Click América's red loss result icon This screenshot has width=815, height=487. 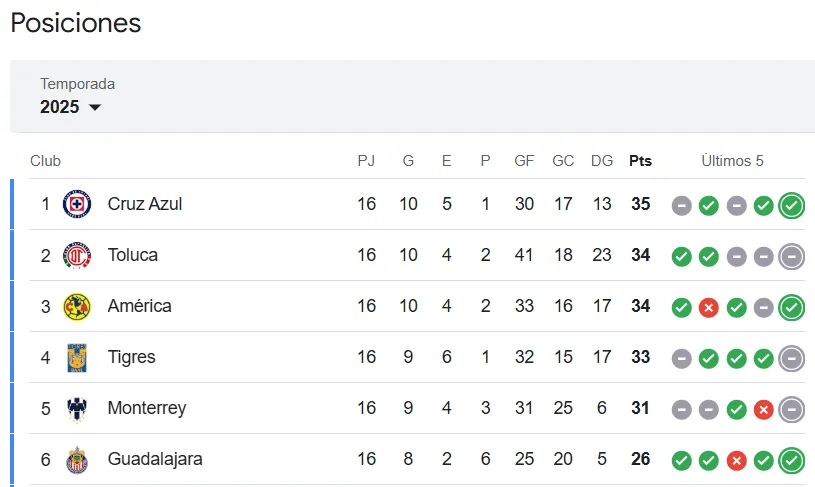709,307
